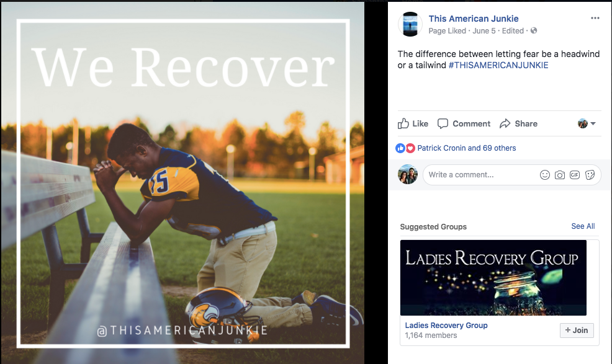Attach a photo with the camera icon

pos(560,175)
